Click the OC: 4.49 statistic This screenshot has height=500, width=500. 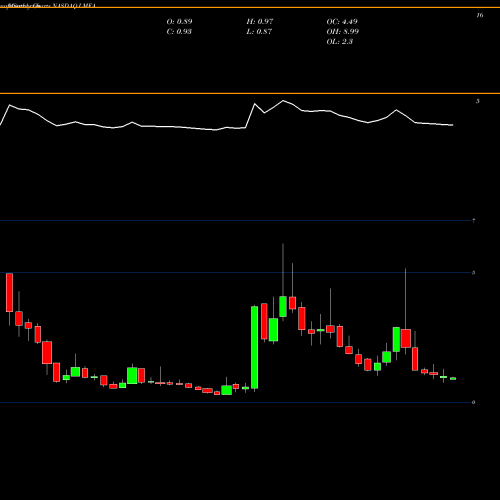[x=342, y=22]
